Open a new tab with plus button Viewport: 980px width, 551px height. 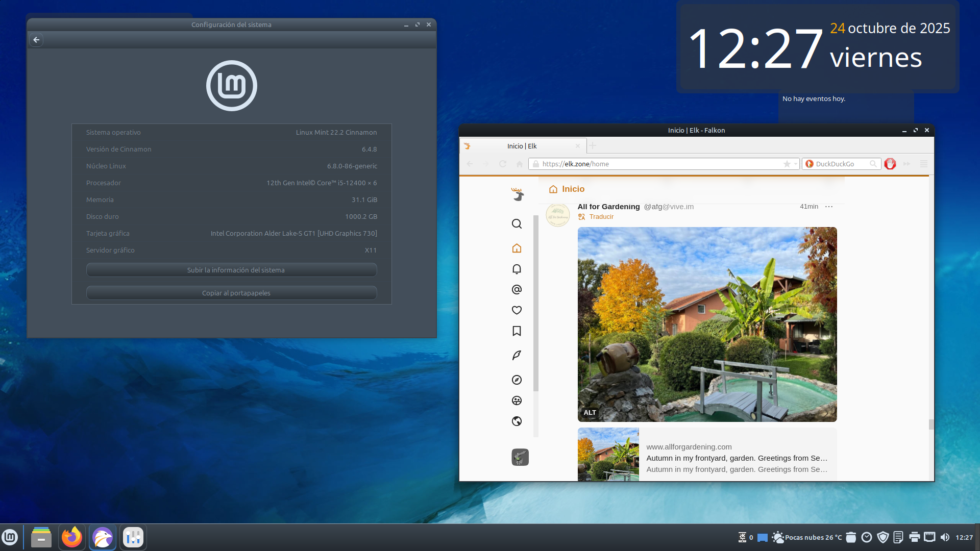pos(593,146)
